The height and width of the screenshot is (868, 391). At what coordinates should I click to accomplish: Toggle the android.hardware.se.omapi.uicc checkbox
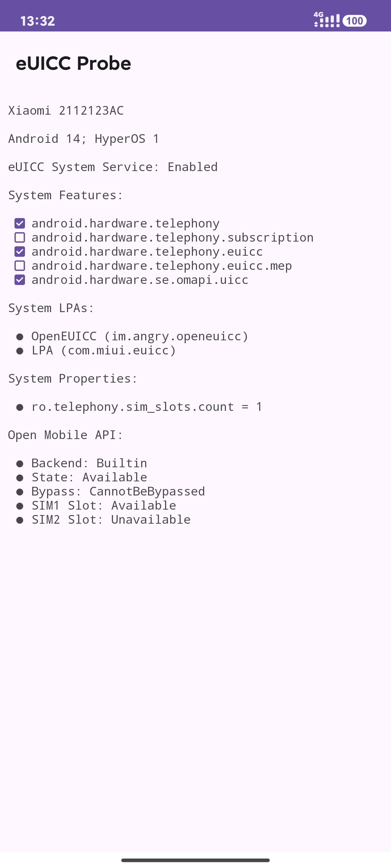pos(20,280)
